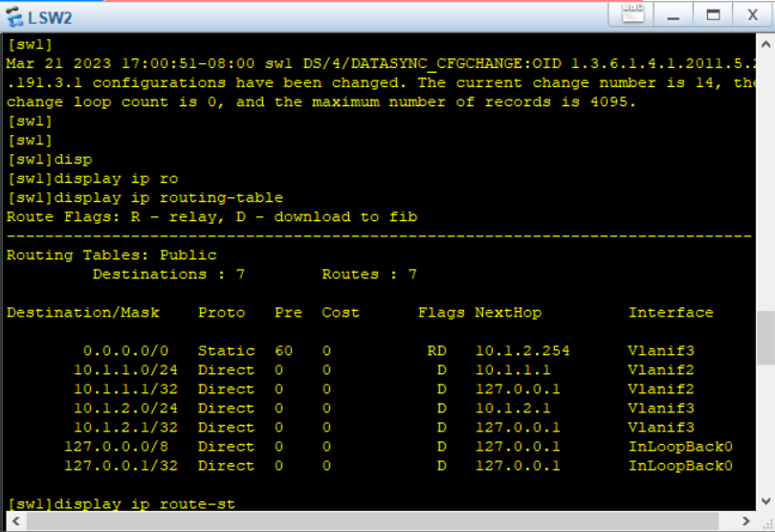Click the toolbar toggle button beside minimize
Viewport: 775px width, 532px height.
coord(631,13)
